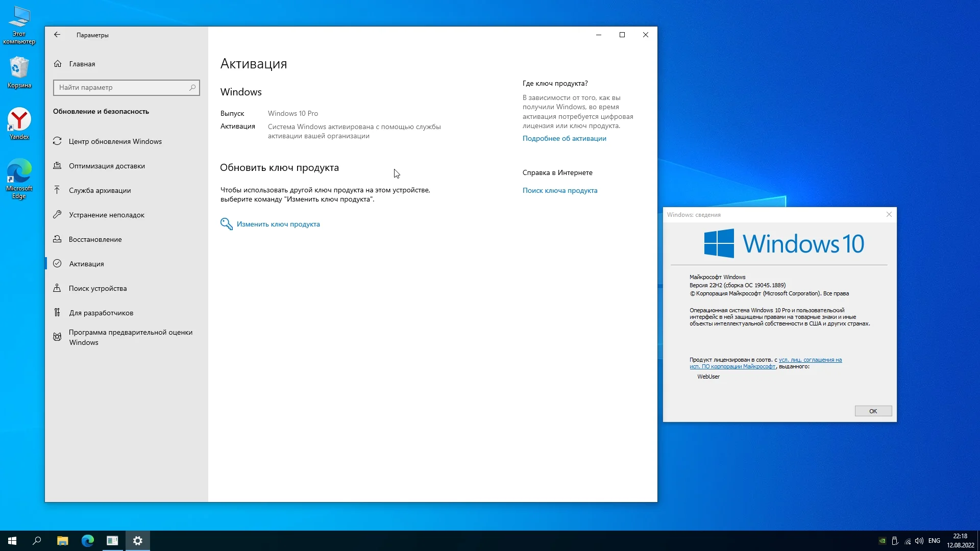Open Устранение неполадок page

click(106, 215)
